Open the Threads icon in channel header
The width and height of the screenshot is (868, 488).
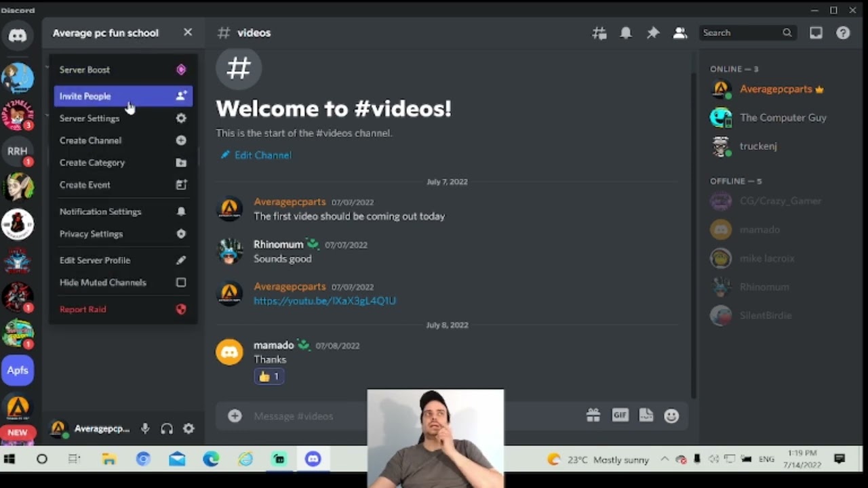pyautogui.click(x=599, y=33)
